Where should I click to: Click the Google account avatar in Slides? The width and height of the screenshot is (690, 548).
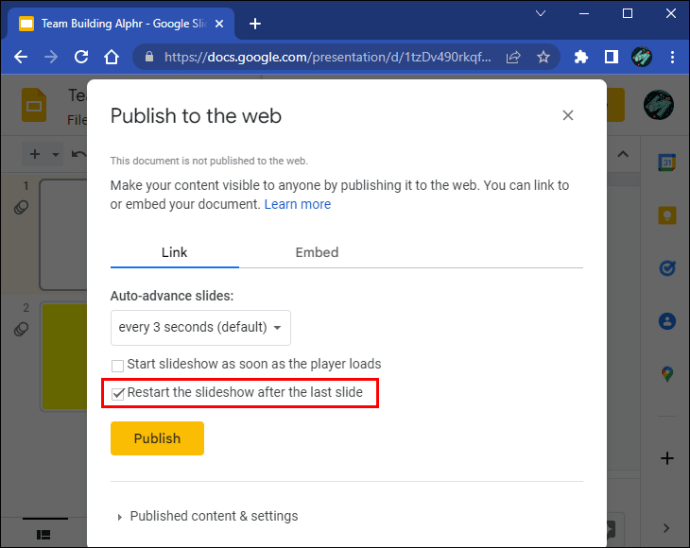click(658, 105)
